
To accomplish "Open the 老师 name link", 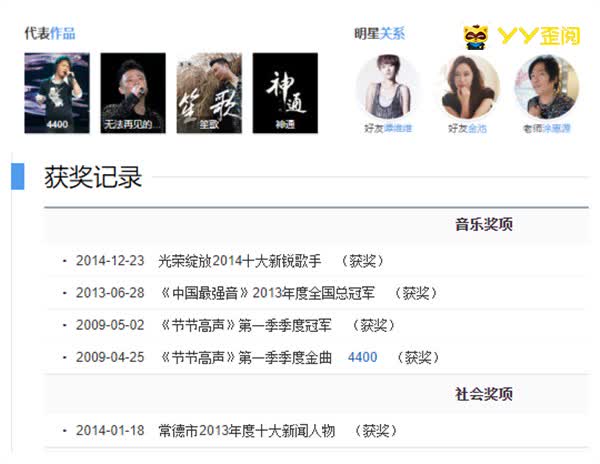I will (556, 128).
